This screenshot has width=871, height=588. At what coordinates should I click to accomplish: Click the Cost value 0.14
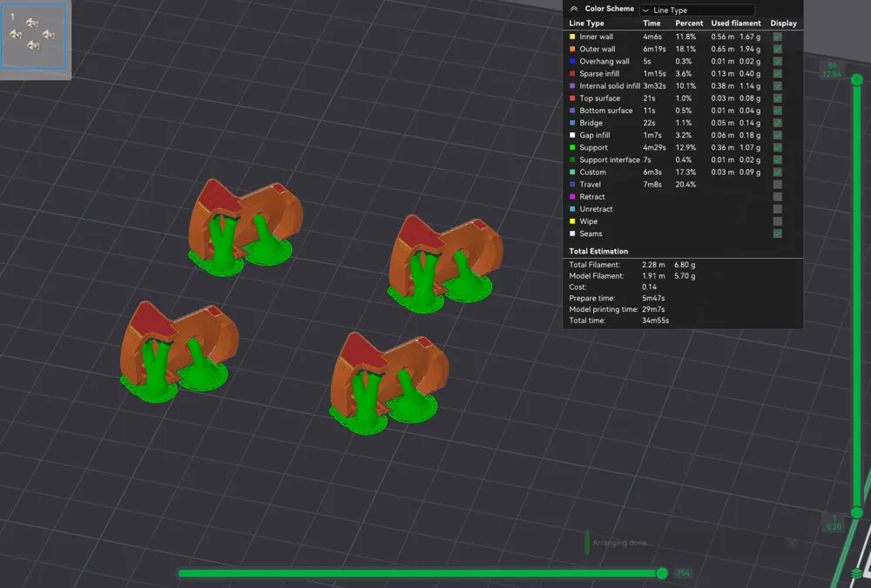pyautogui.click(x=650, y=287)
